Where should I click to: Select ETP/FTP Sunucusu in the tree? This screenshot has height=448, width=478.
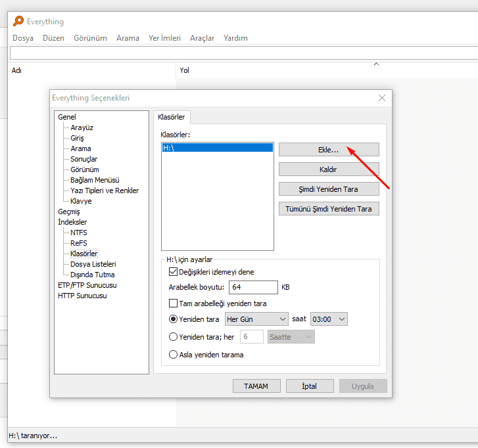[x=87, y=285]
